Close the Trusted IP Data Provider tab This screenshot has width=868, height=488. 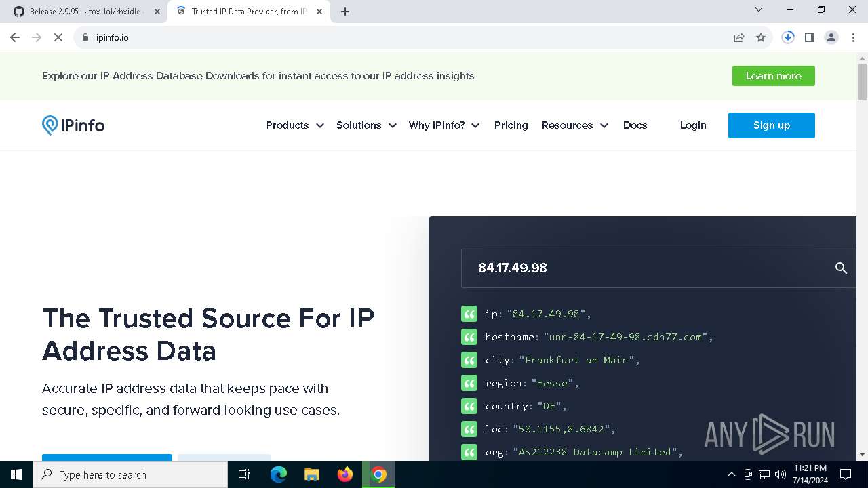(x=319, y=12)
